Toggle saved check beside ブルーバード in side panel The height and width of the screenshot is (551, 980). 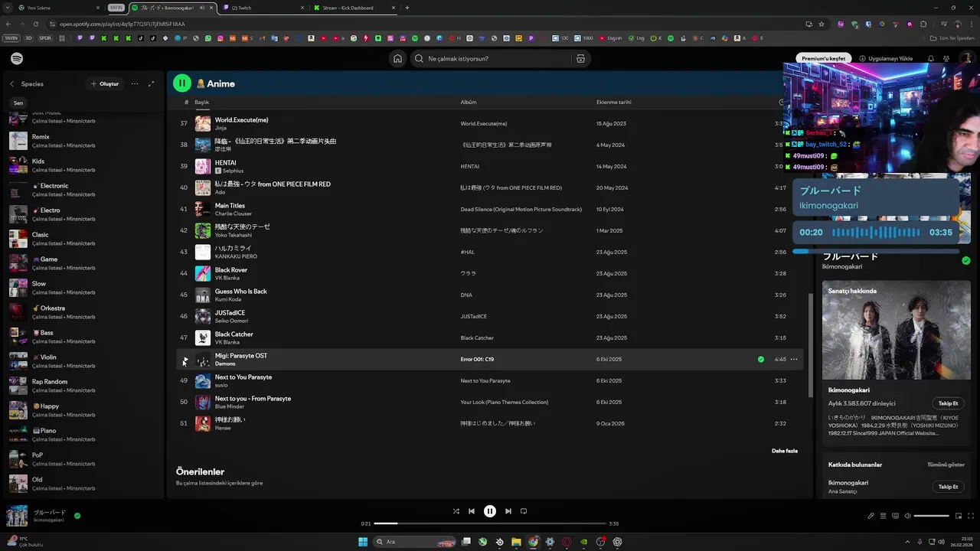pos(966,261)
